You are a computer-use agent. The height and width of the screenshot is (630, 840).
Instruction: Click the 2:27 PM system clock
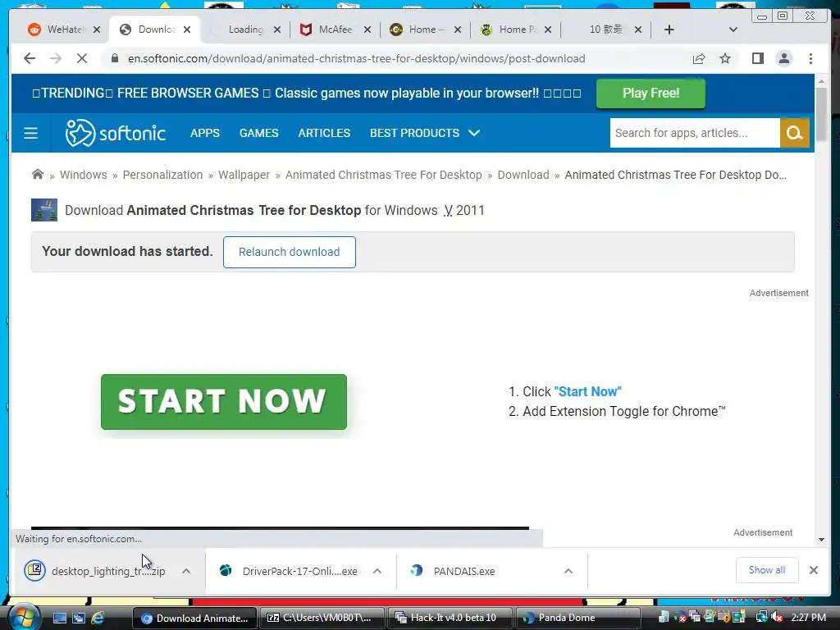tap(808, 618)
